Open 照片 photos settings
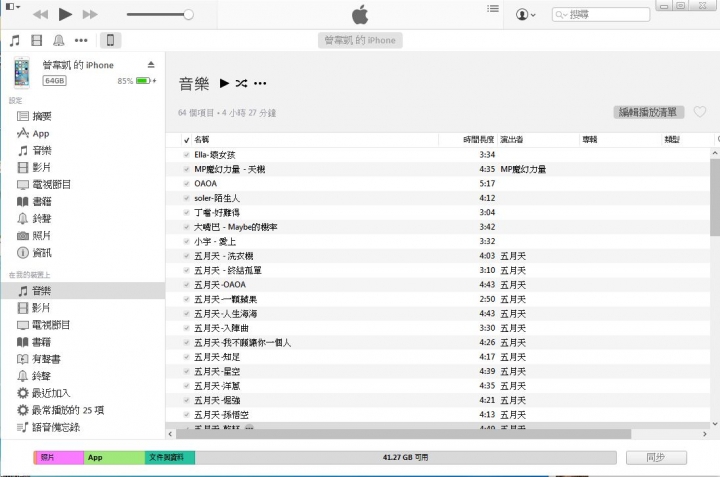This screenshot has height=477, width=720. pos(34,236)
